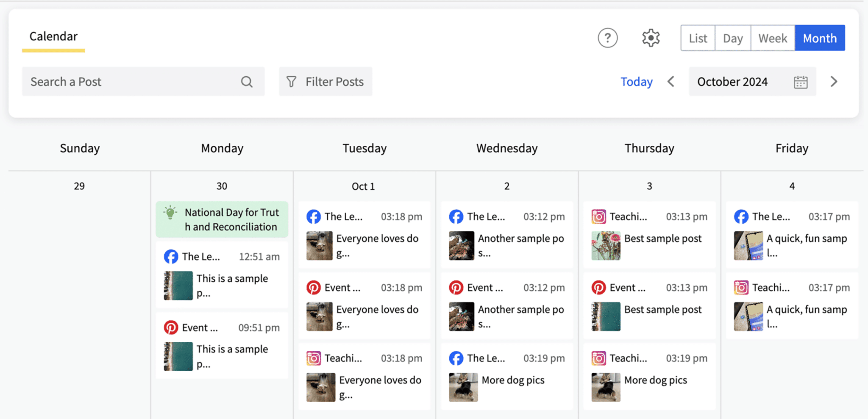Click Pinterest Another sample post text on Wednesday

(521, 316)
